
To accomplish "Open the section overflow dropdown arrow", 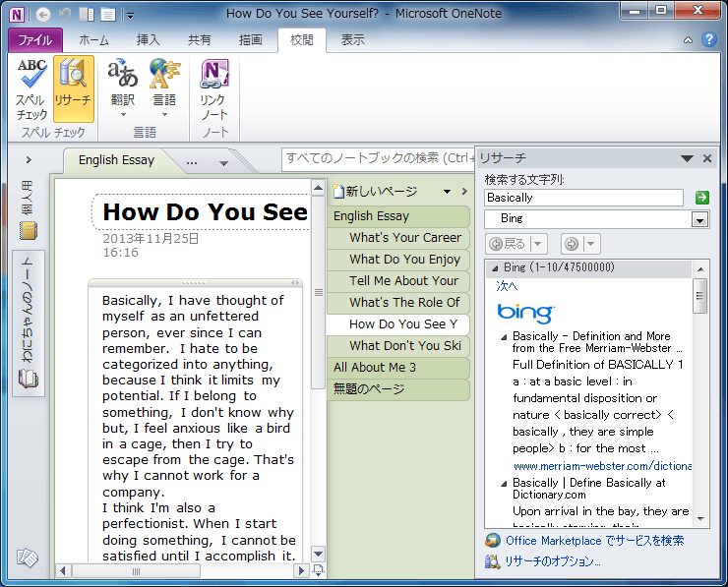I will (x=223, y=163).
